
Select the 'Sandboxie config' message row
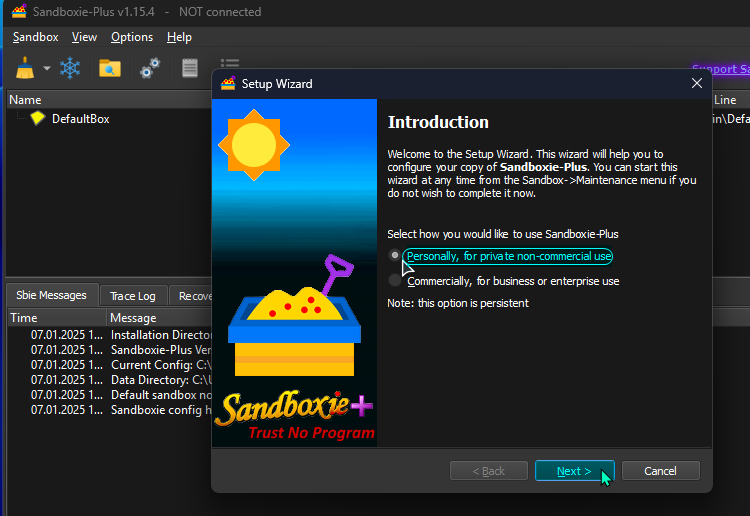click(110, 410)
